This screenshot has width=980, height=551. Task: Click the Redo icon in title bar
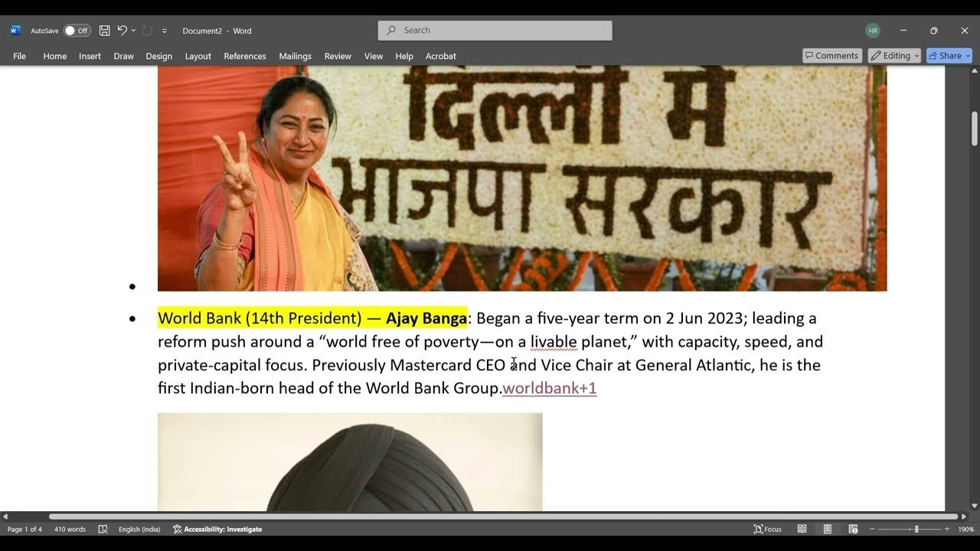pyautogui.click(x=147, y=31)
